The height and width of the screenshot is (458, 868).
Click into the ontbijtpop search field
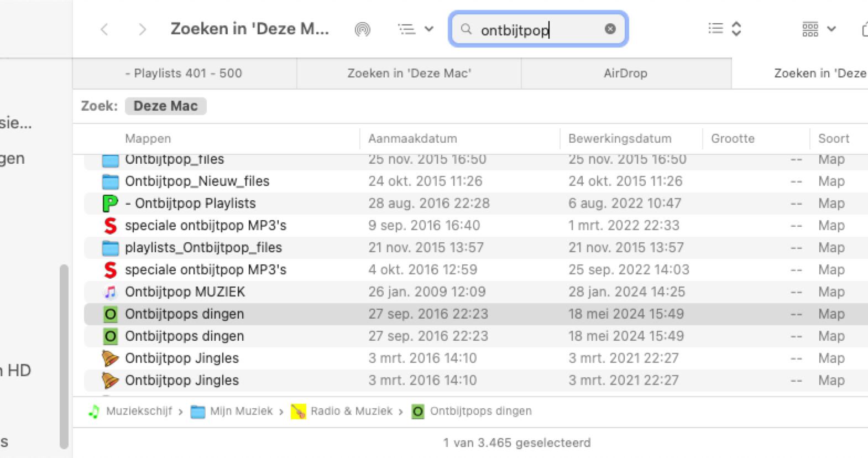pos(531,30)
